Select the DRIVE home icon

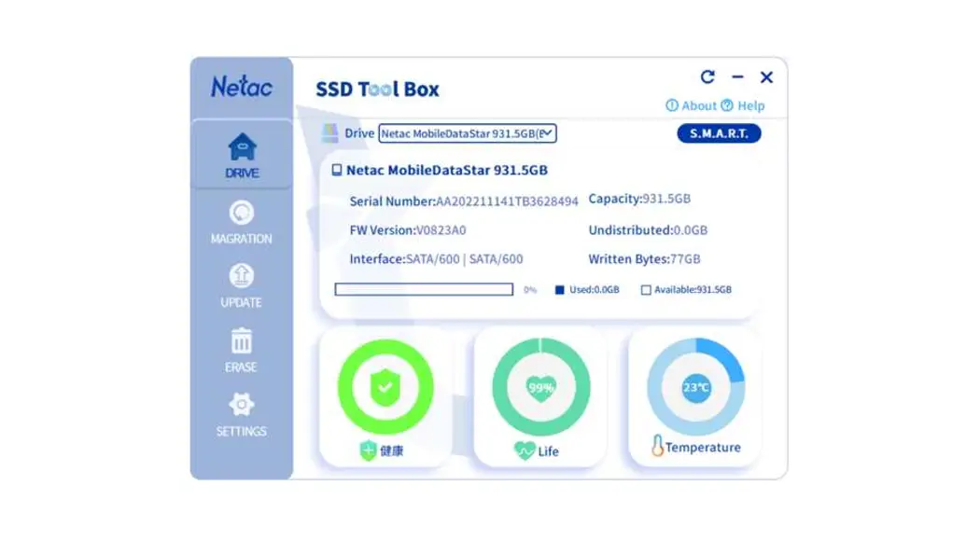click(x=241, y=145)
